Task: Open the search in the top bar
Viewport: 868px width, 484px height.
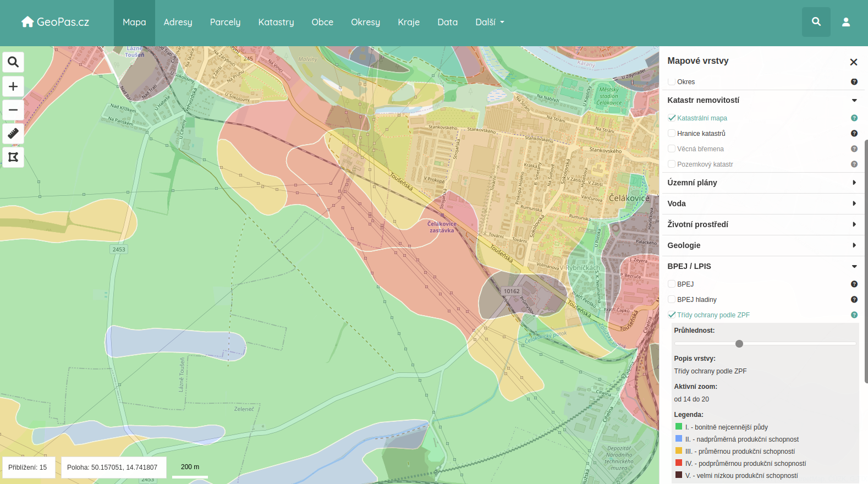Action: coord(816,22)
